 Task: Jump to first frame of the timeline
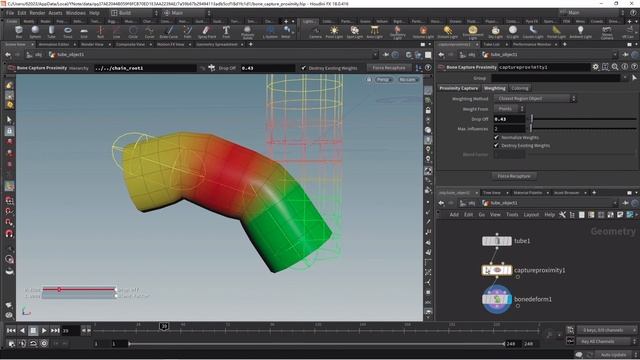click(x=11, y=330)
